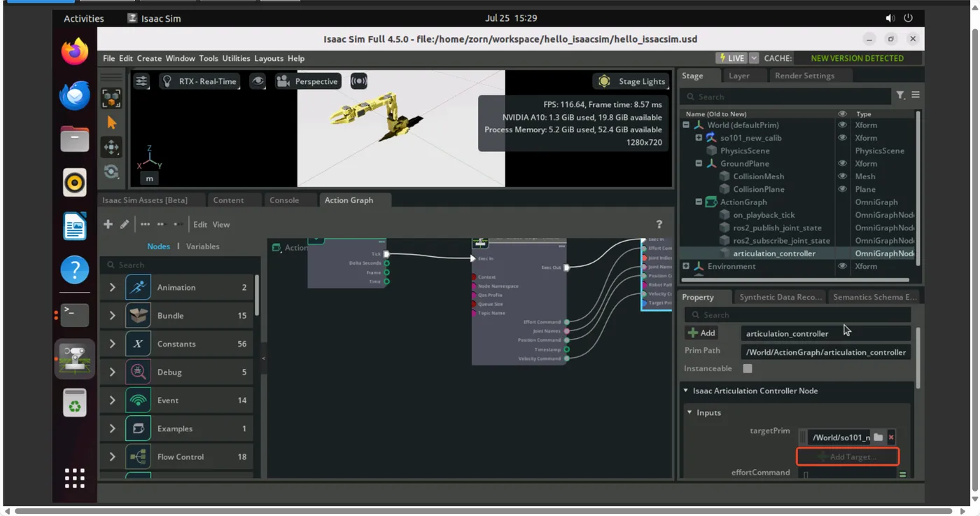Click the Debug category icon
Image resolution: width=980 pixels, height=516 pixels.
click(x=139, y=372)
